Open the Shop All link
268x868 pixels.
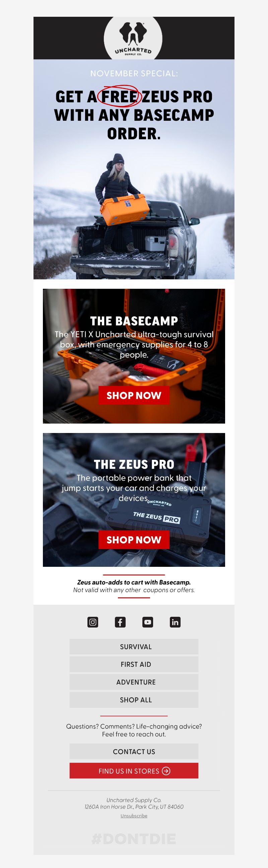tap(134, 700)
